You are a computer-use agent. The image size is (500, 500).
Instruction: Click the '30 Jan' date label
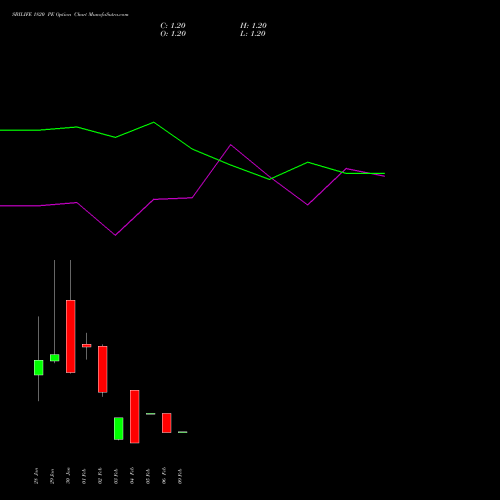(68, 476)
